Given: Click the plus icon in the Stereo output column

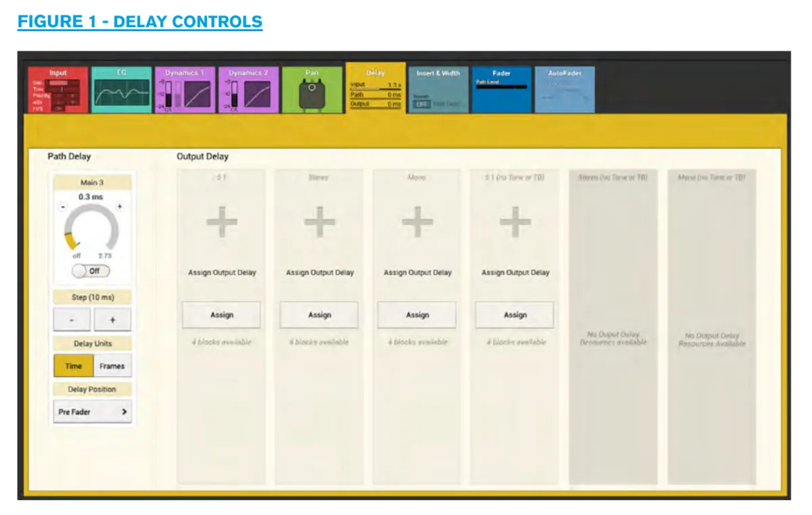Looking at the screenshot, I should 319,221.
